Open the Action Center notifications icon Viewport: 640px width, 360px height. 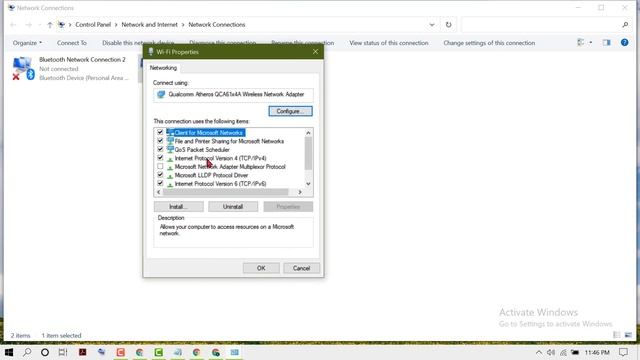623,352
